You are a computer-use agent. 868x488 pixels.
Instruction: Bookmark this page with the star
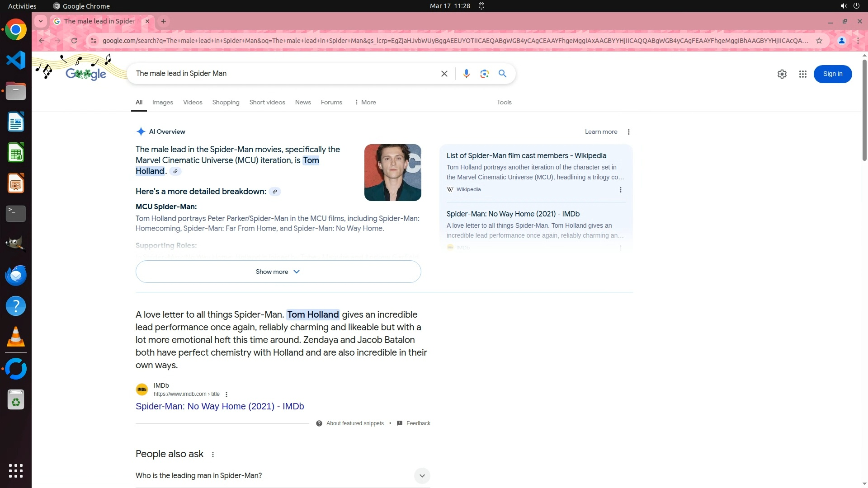coord(819,41)
